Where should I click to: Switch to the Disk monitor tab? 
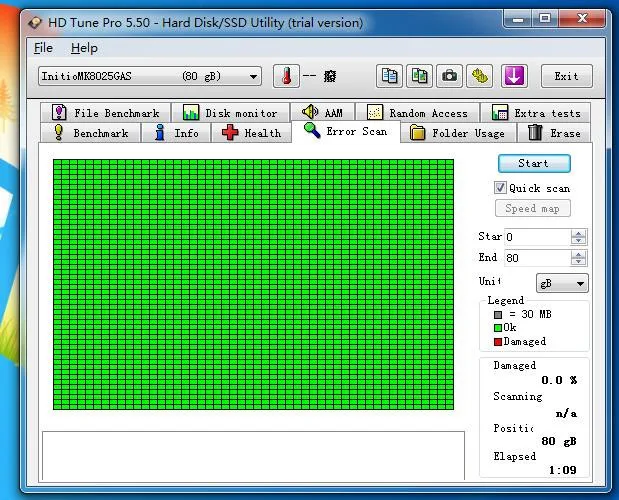coord(231,113)
